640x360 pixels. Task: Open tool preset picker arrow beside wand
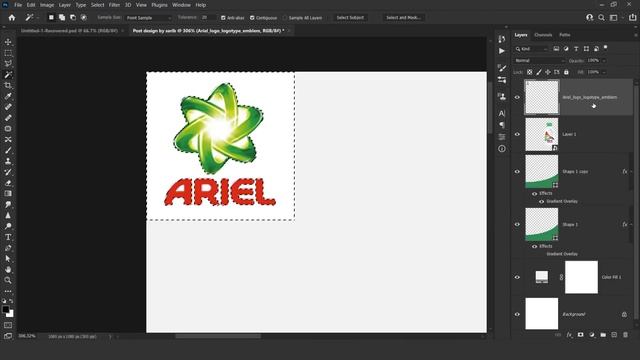coord(37,18)
